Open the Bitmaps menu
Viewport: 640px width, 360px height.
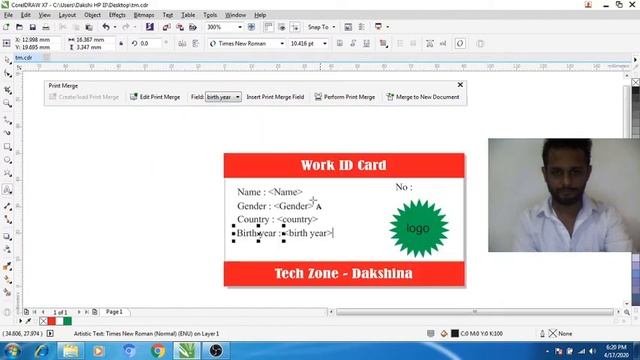(144, 15)
